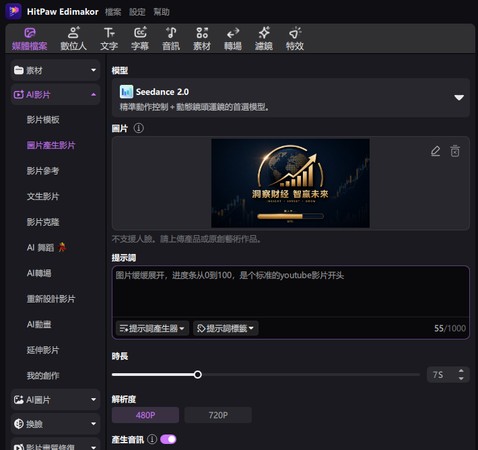Image resolution: width=478 pixels, height=450 pixels.
Task: Click the AI影片 sidebar section icon
Action: pos(18,95)
